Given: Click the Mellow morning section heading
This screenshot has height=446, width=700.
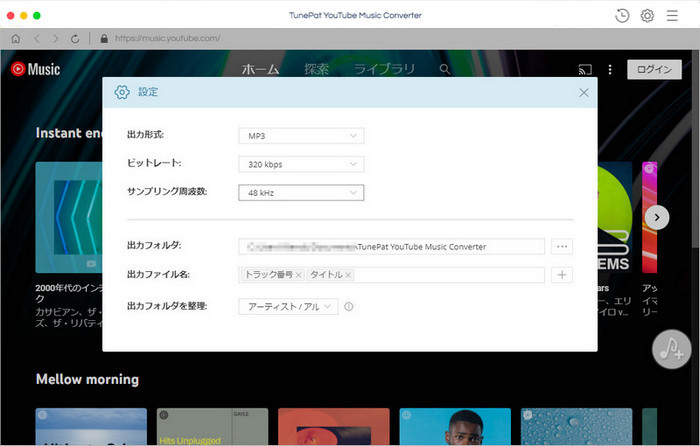Looking at the screenshot, I should 88,379.
